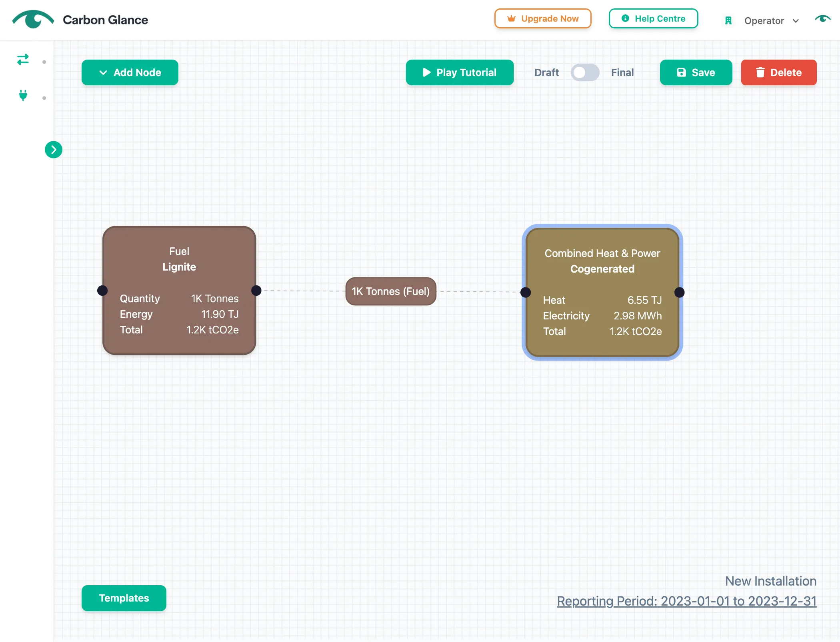The width and height of the screenshot is (840, 642).
Task: Open the transfer arrows sidebar icon
Action: (x=23, y=60)
